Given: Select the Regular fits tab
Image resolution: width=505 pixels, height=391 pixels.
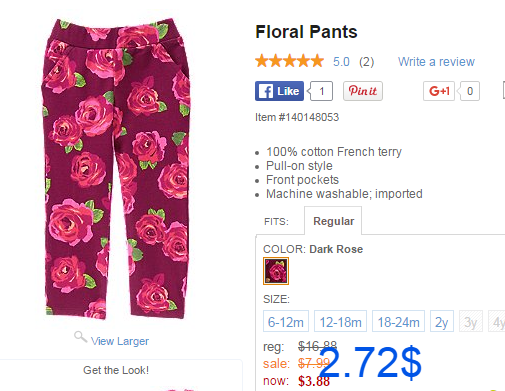Looking at the screenshot, I should (333, 221).
